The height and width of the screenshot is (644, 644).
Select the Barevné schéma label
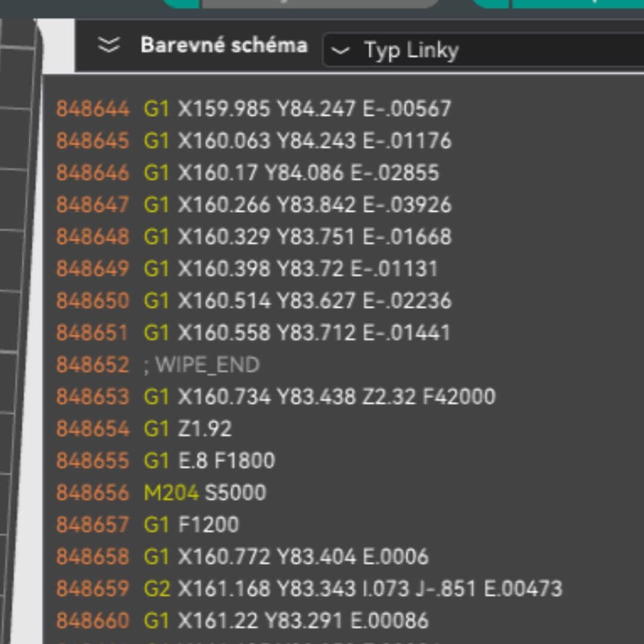(224, 45)
